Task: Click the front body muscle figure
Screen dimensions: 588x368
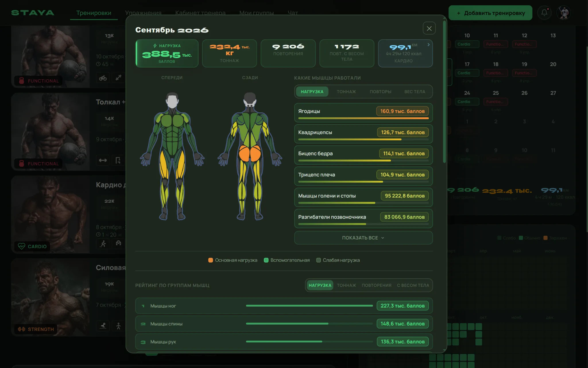Action: [172, 156]
